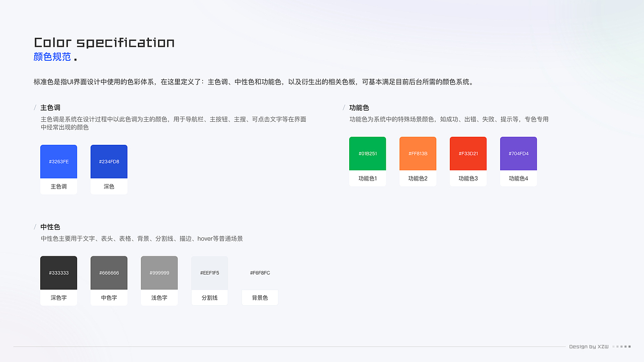The width and height of the screenshot is (644, 362).
Task: Click the 功能色2 label
Action: [x=418, y=178]
